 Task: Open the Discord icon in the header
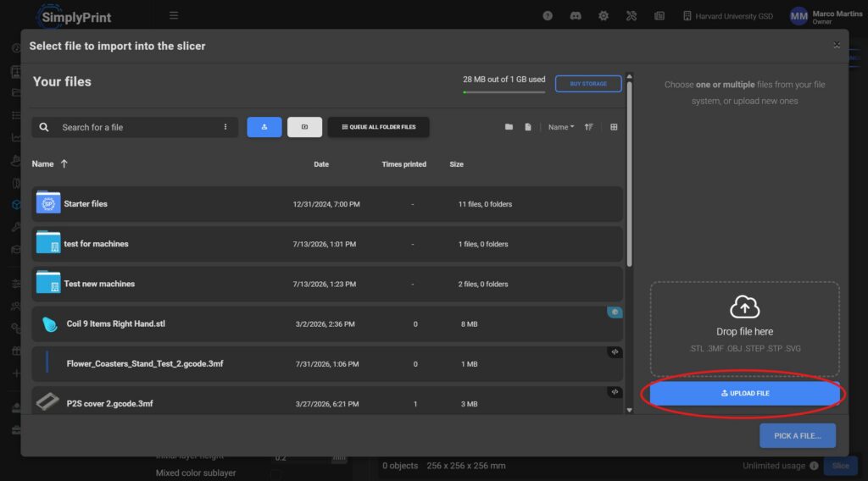(x=576, y=16)
